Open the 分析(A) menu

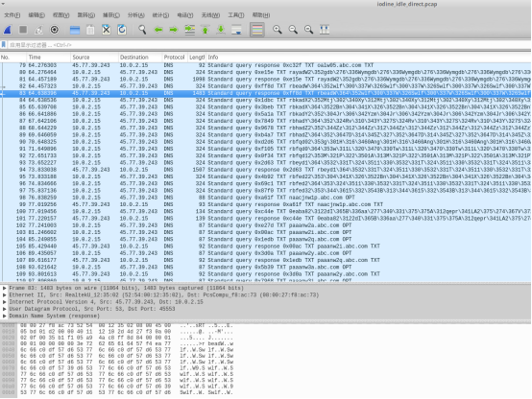pos(136,15)
